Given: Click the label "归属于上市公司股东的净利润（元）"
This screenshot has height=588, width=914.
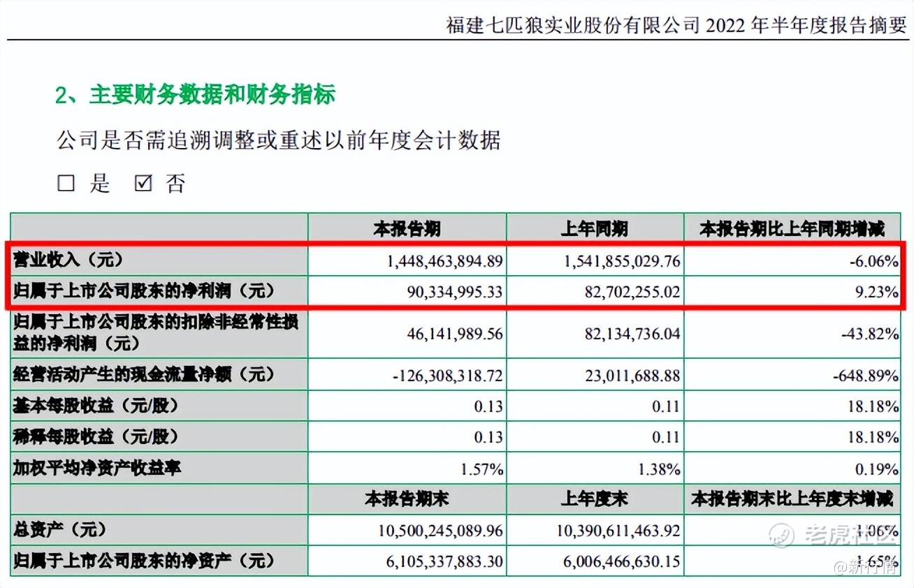Looking at the screenshot, I should pos(145,291).
